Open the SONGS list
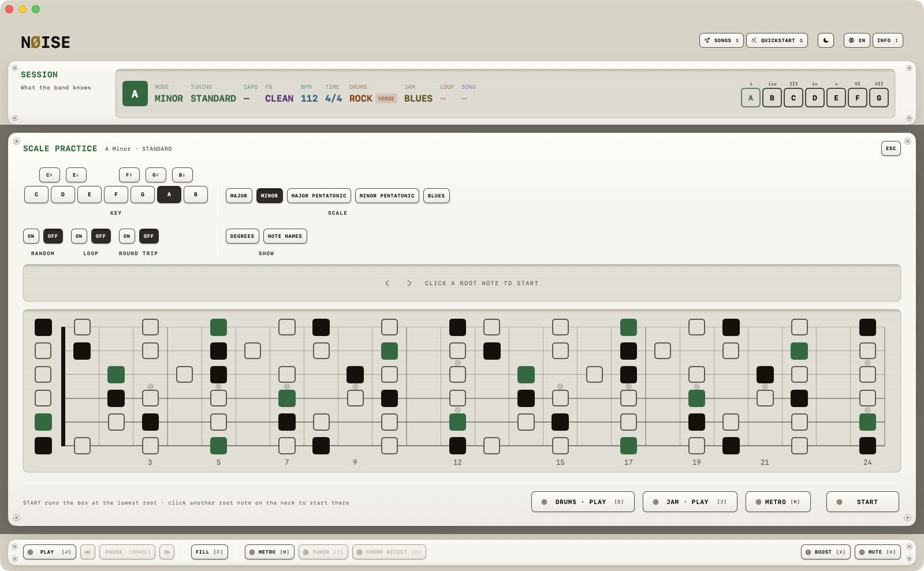 (x=721, y=40)
